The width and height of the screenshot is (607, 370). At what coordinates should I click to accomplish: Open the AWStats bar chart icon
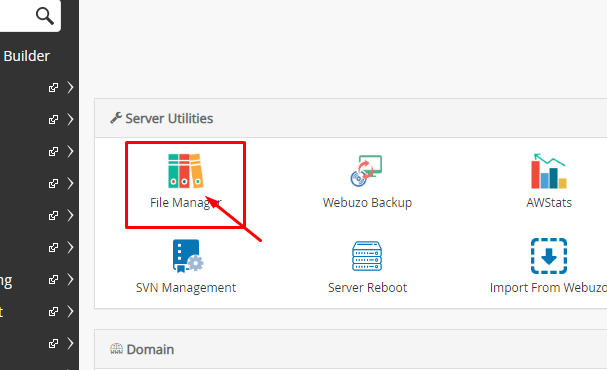pyautogui.click(x=549, y=171)
